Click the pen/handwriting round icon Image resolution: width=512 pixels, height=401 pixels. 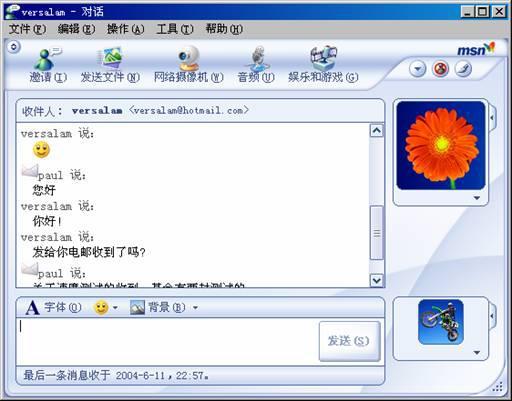(463, 69)
